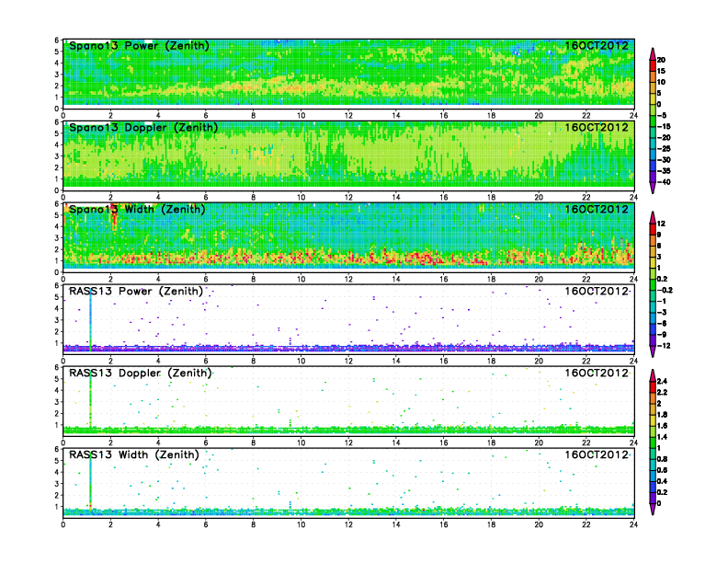Click the purple bottom arrow of the top colorbar

point(653,189)
